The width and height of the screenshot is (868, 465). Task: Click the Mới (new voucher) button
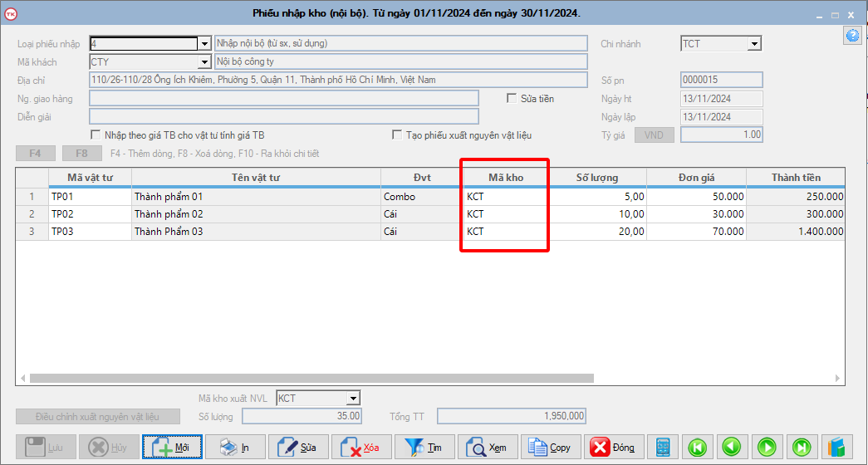172,447
